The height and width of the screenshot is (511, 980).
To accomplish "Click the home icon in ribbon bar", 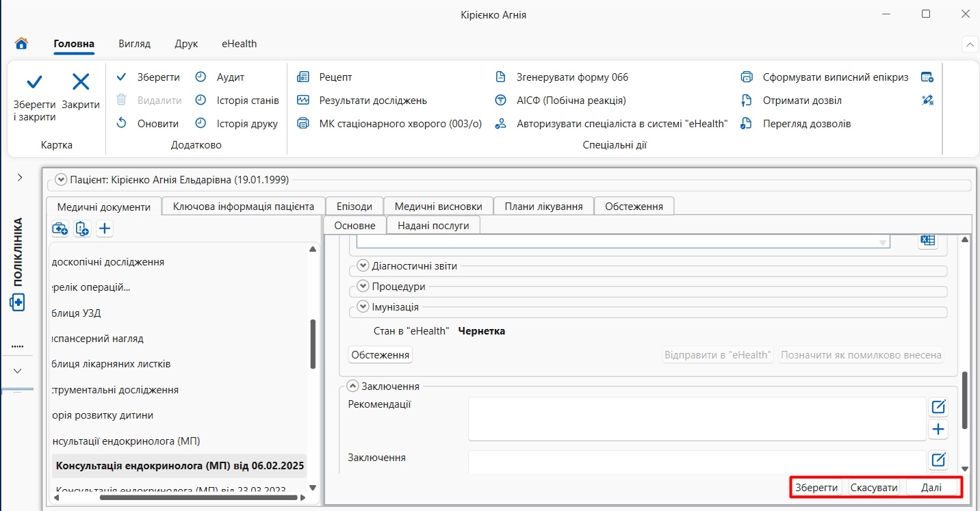I will click(x=21, y=44).
